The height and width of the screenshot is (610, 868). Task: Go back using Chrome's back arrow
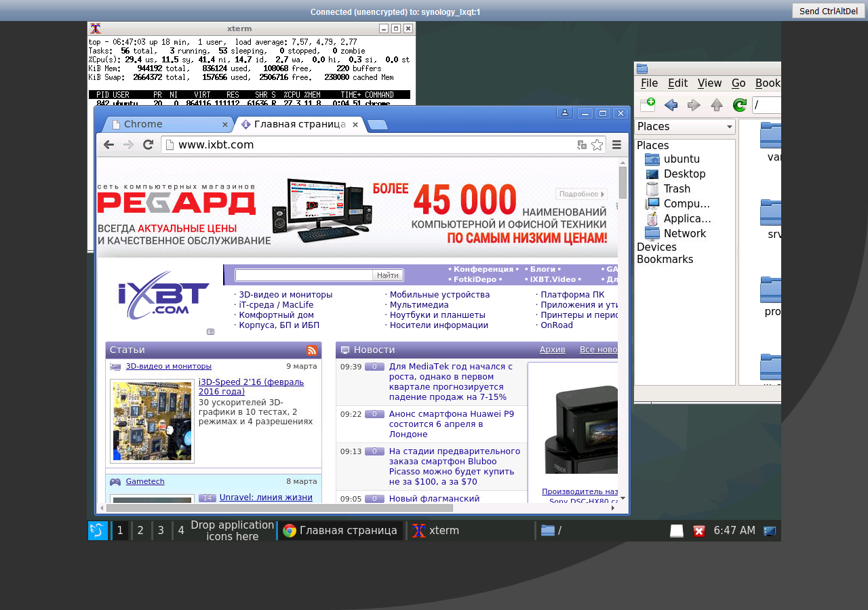[108, 144]
